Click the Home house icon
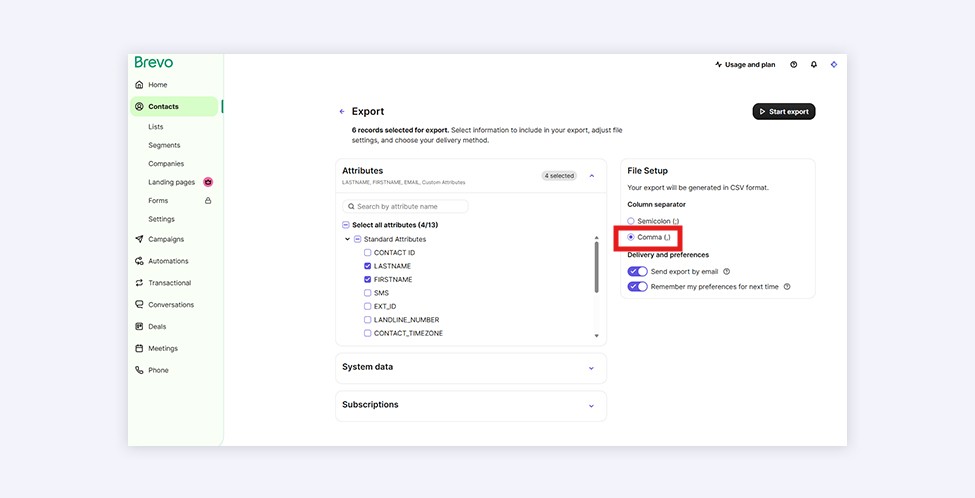 pyautogui.click(x=139, y=85)
